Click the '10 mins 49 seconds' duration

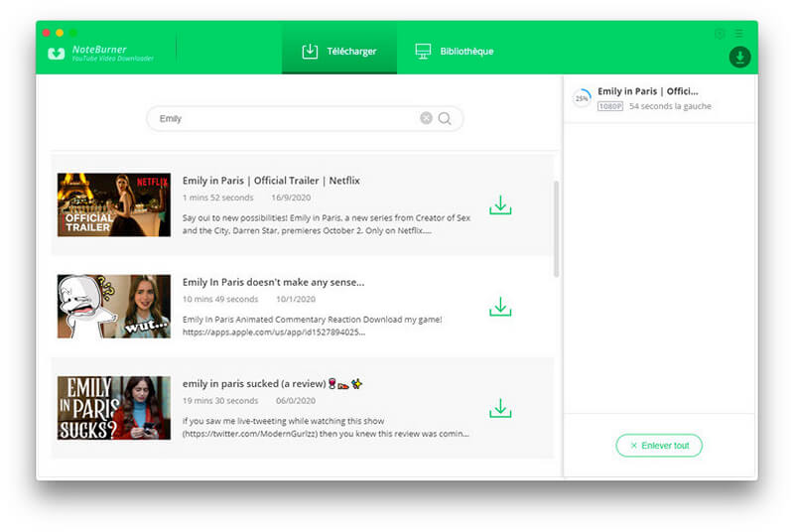click(220, 299)
